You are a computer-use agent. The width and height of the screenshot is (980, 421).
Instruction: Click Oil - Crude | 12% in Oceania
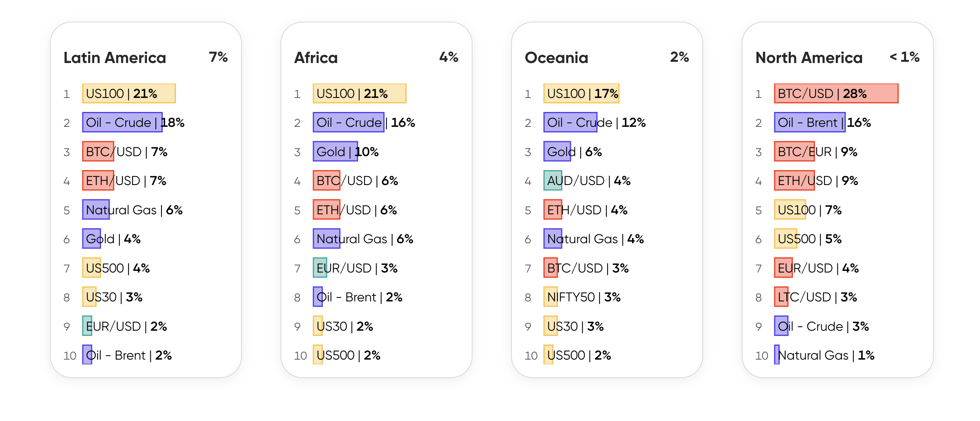pos(595,122)
